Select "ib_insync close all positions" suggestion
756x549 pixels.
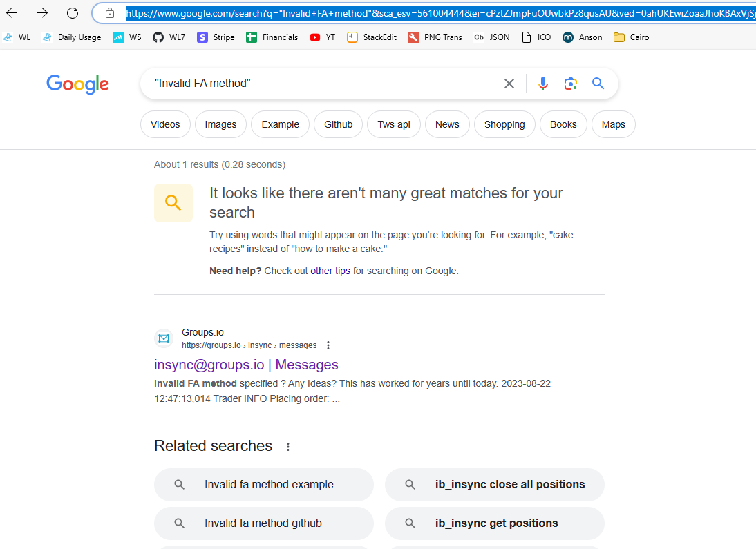pyautogui.click(x=510, y=485)
